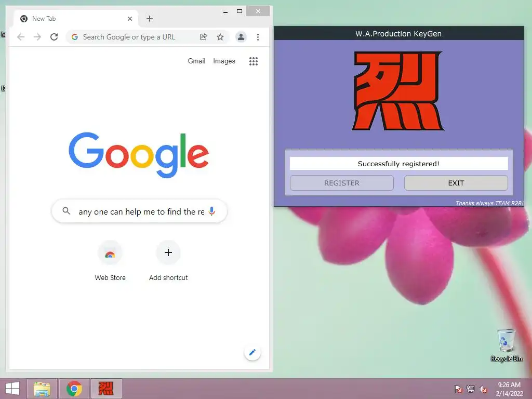Click the KeyGen taskbar icon

tap(106, 389)
